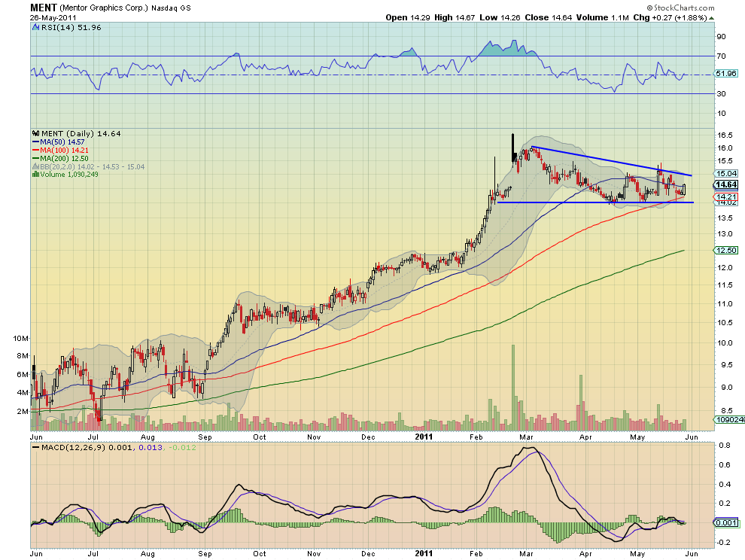Click the RSI 70 overbought level label
Viewport: 745px width, 560px height.
coord(721,56)
